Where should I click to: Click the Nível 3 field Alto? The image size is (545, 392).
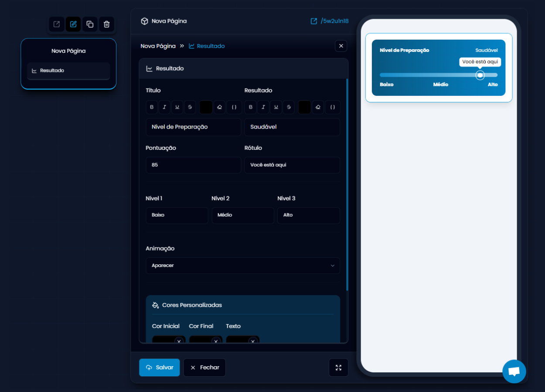pyautogui.click(x=309, y=215)
